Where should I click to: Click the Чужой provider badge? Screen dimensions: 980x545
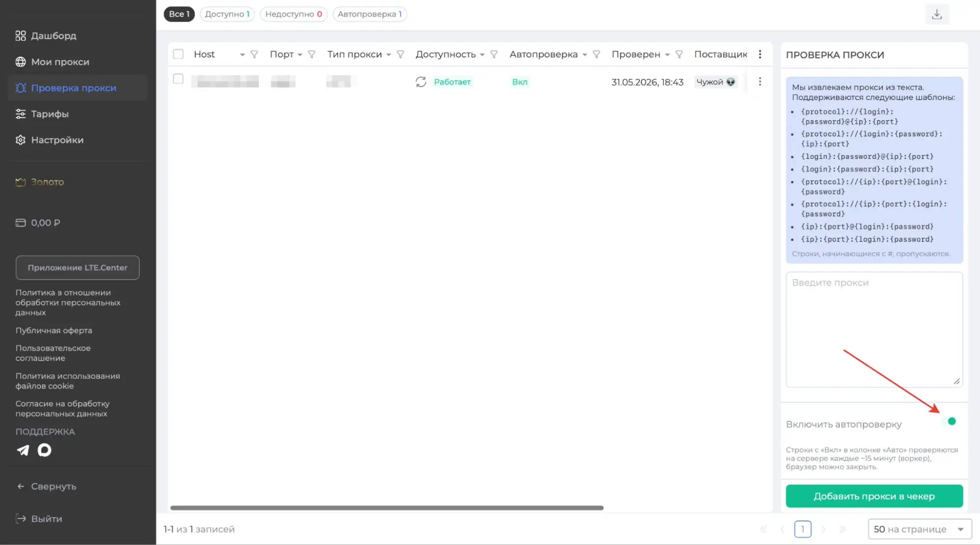point(716,82)
